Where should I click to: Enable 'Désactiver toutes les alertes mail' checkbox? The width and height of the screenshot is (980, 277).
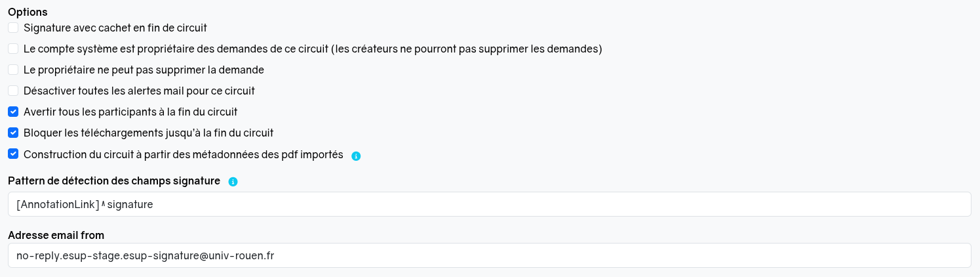pos(13,91)
